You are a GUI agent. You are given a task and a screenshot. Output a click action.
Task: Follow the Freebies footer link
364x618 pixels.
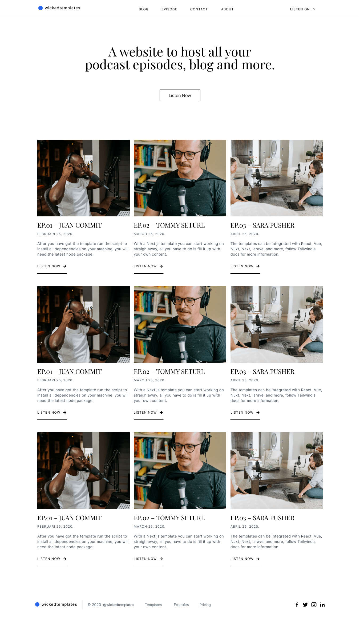pyautogui.click(x=181, y=605)
